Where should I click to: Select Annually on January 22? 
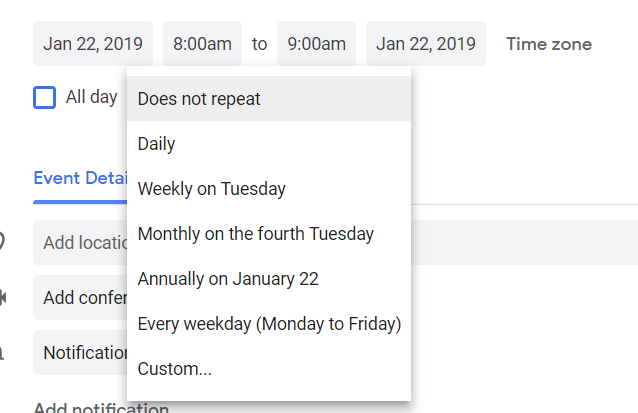(228, 279)
